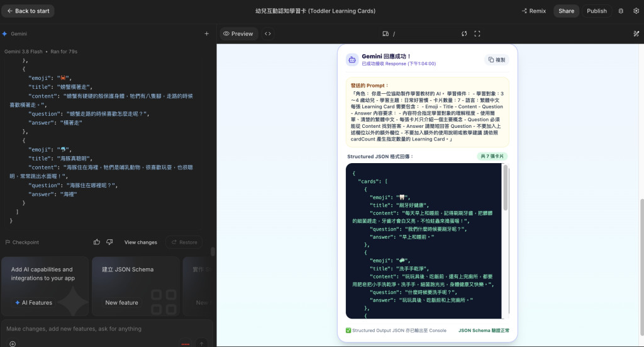This screenshot has width=644, height=347.
Task: Click the 已成功接收 Response timestamp
Action: (x=398, y=64)
